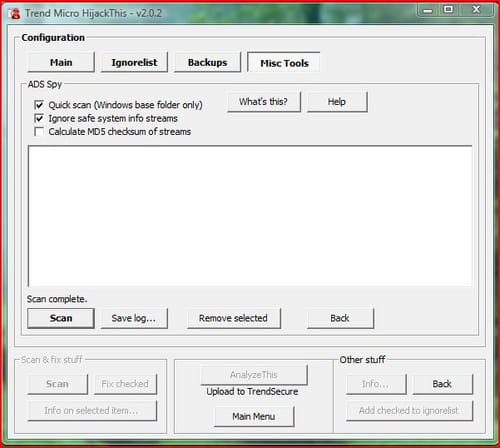Minimize the HijackThis window
Viewport: 500px width, 448px height.
pyautogui.click(x=428, y=10)
